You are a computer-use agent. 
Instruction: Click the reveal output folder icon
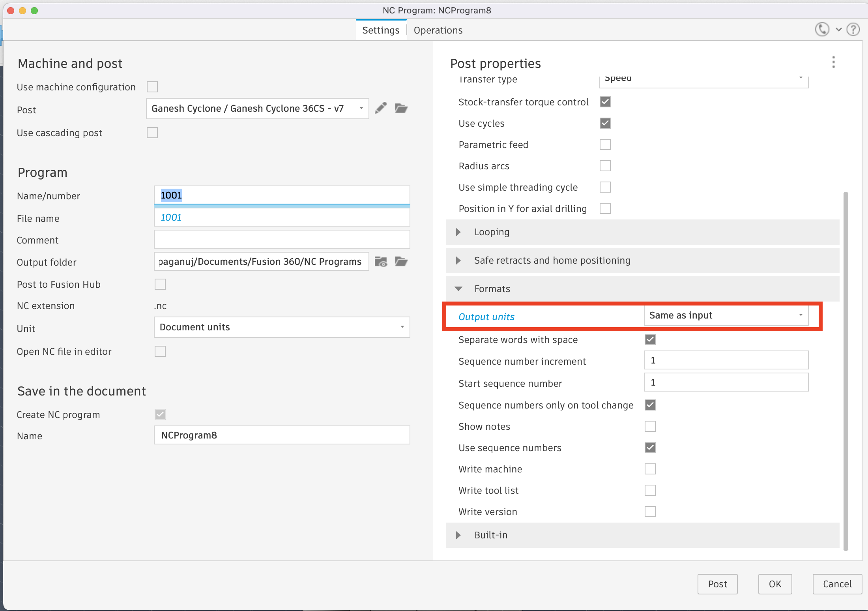click(381, 261)
